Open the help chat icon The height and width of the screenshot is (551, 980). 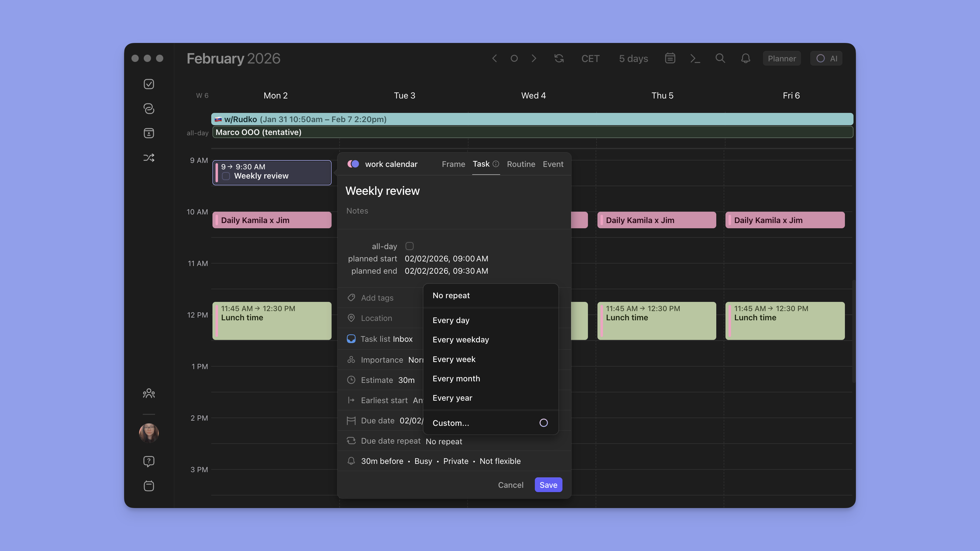149,461
